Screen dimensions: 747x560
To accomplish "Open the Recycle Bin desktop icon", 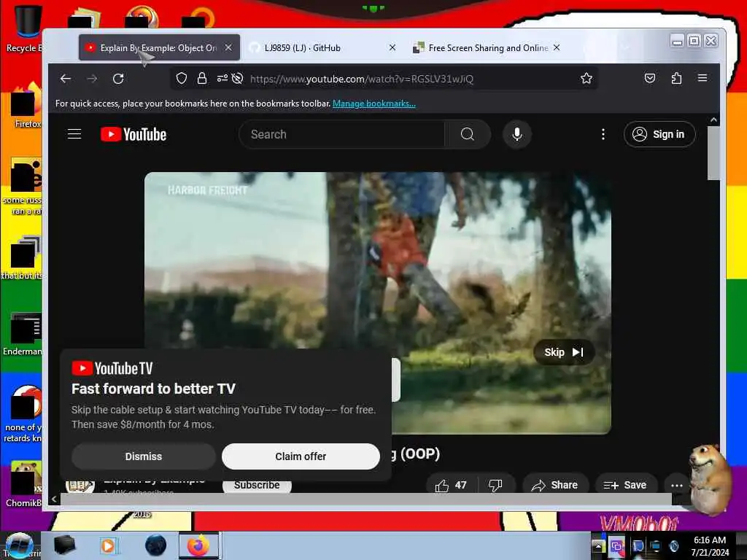I will coord(25,28).
